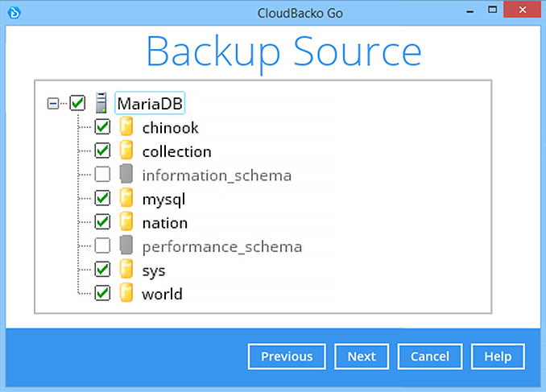The image size is (546, 392).
Task: Untick the nation database checkbox
Action: point(102,222)
